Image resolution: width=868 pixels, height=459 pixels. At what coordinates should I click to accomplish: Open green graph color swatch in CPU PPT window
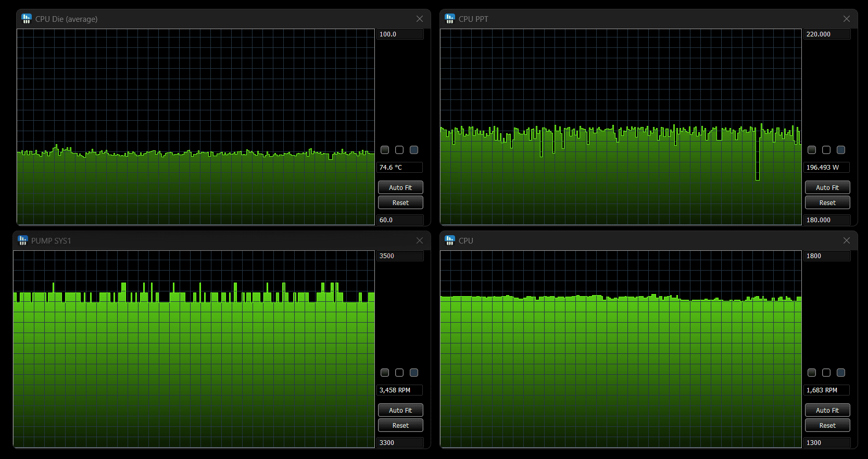(812, 150)
